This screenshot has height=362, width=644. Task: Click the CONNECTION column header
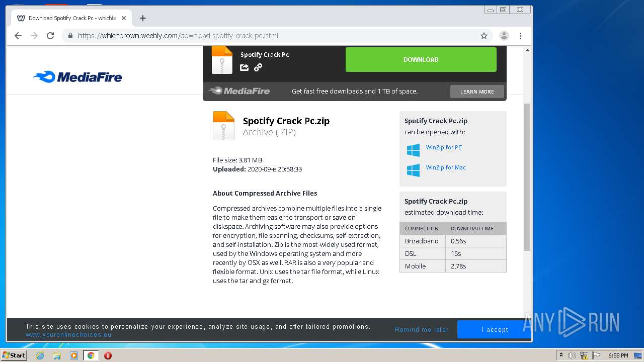pyautogui.click(x=422, y=228)
